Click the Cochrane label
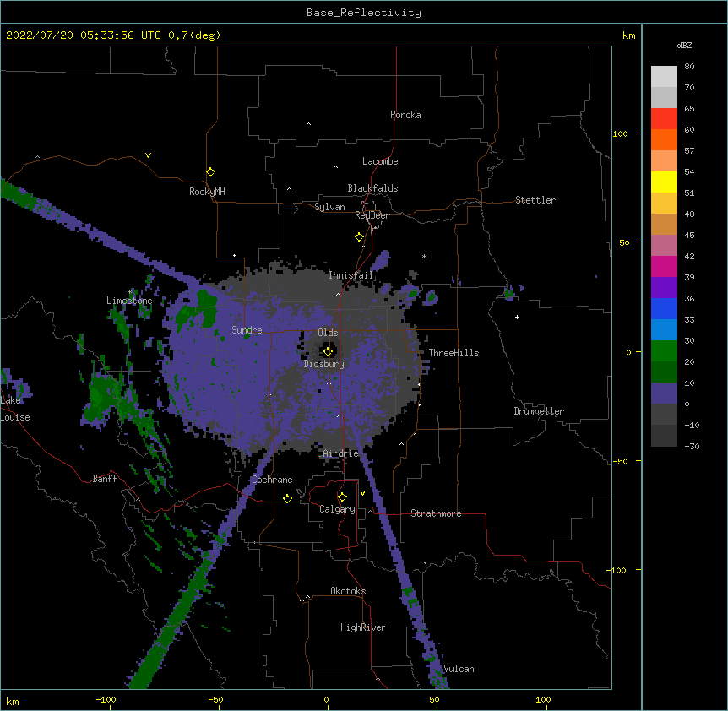728x711 pixels. click(273, 480)
